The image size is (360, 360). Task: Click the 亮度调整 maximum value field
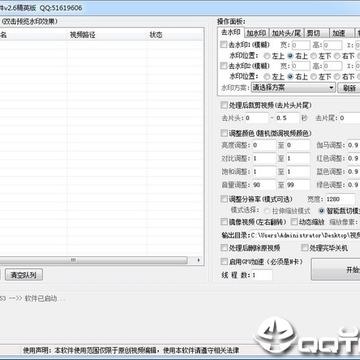click(x=298, y=145)
